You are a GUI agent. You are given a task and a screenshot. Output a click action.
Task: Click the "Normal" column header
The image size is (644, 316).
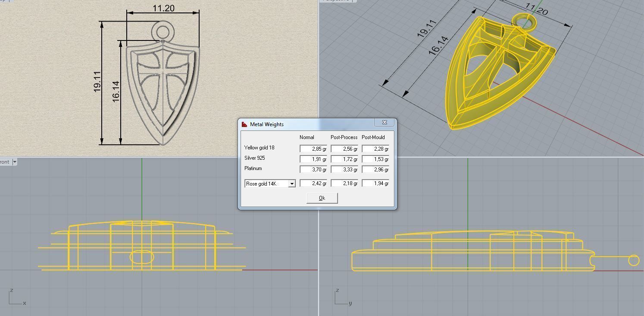coord(307,137)
